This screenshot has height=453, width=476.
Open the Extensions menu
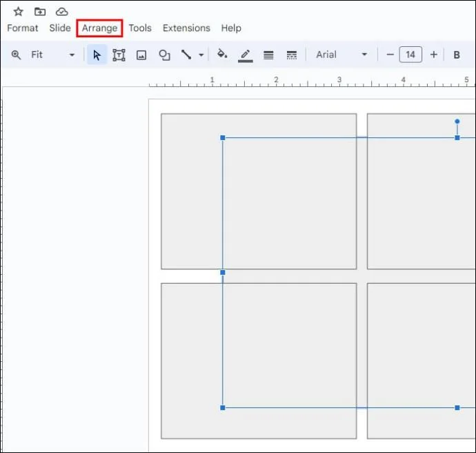pyautogui.click(x=186, y=28)
